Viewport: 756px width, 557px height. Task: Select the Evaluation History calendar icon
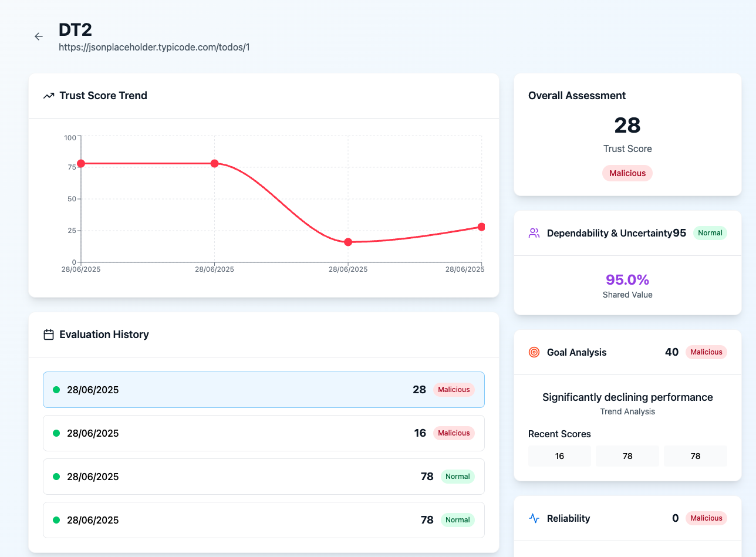[49, 335]
